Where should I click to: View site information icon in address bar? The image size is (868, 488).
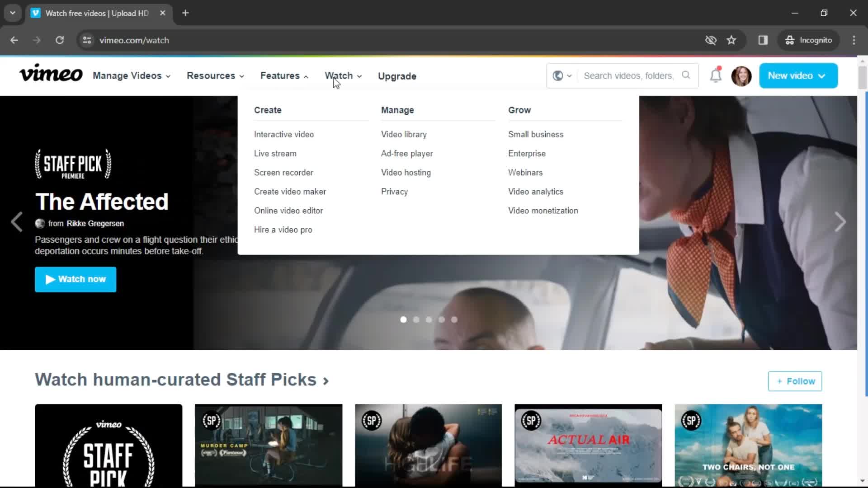(x=87, y=40)
